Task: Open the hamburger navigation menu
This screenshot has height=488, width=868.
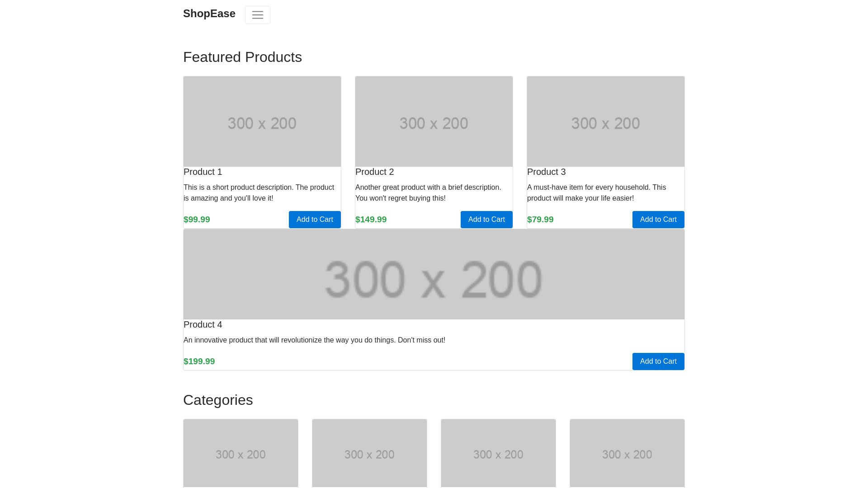Action: pos(257,15)
